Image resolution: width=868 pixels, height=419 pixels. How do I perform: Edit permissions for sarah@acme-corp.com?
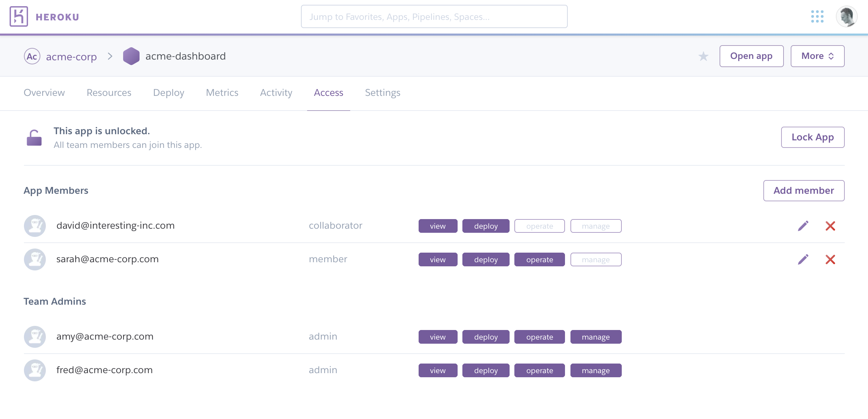click(x=803, y=259)
